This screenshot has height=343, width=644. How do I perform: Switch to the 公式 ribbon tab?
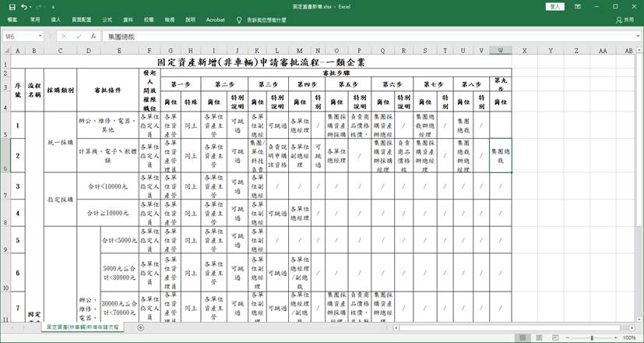click(107, 19)
